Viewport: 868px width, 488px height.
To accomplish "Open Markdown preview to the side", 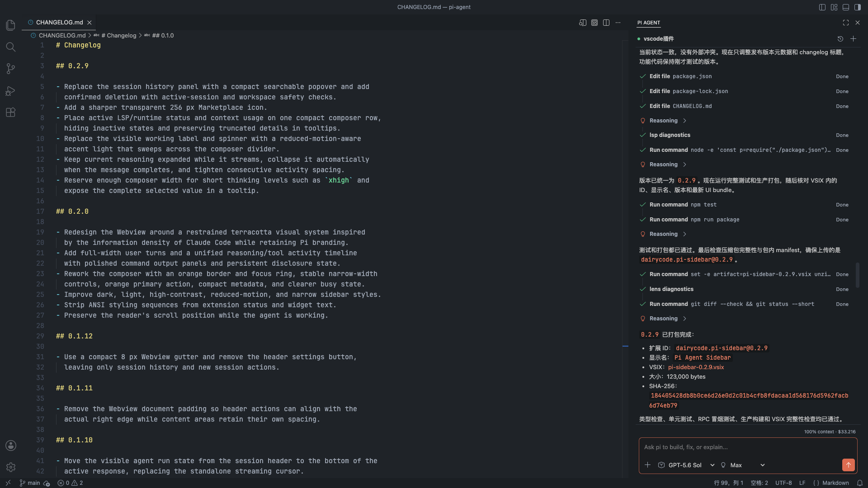I will pos(583,23).
